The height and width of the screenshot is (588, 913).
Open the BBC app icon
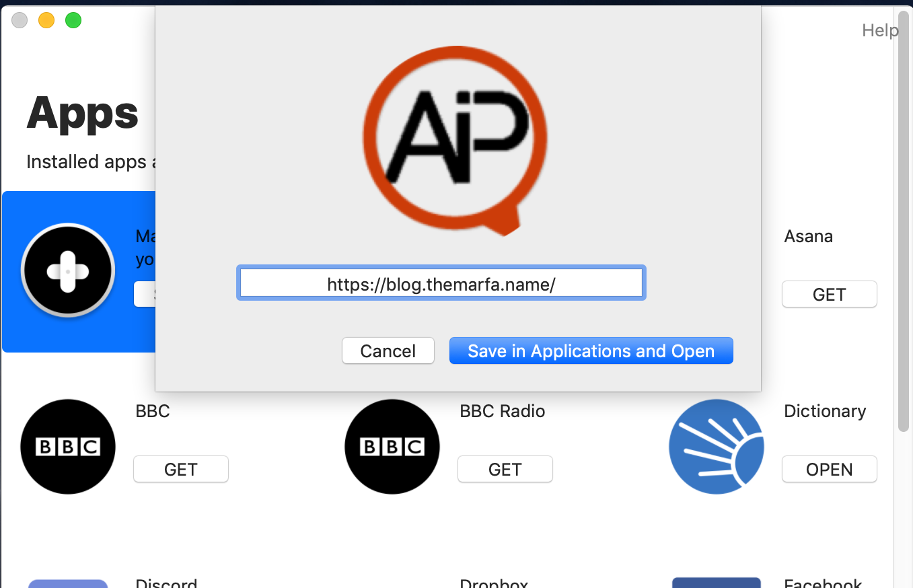pyautogui.click(x=68, y=447)
